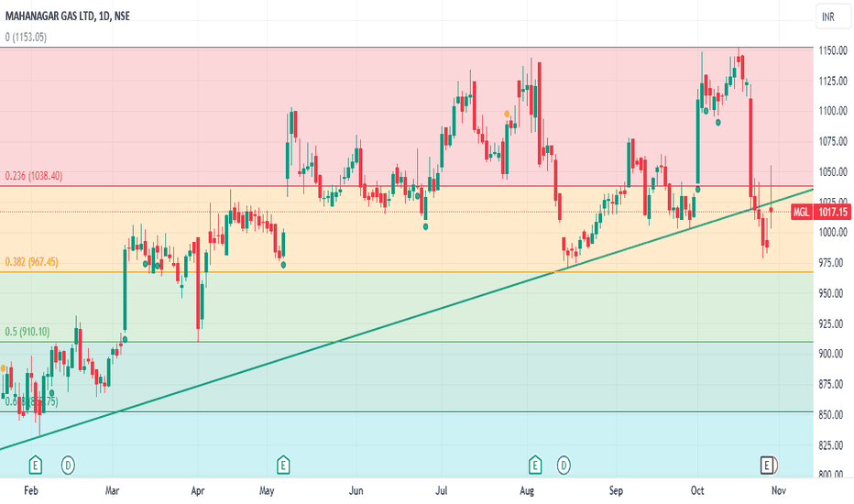This screenshot has height=504, width=854.
Task: Select the 1150.00 price axis label
Action: (x=833, y=50)
